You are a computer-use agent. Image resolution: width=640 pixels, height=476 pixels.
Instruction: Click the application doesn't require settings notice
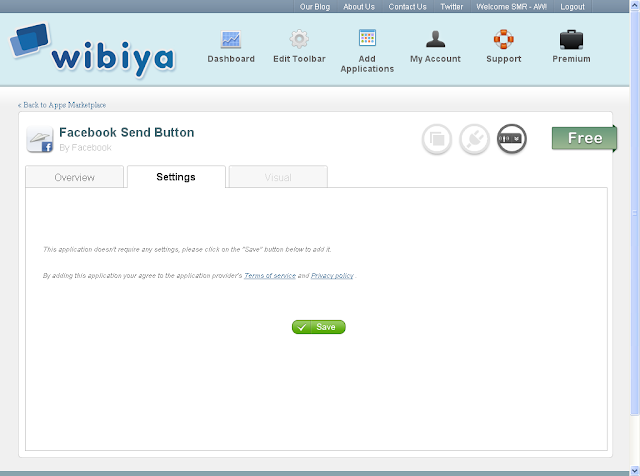(187, 249)
